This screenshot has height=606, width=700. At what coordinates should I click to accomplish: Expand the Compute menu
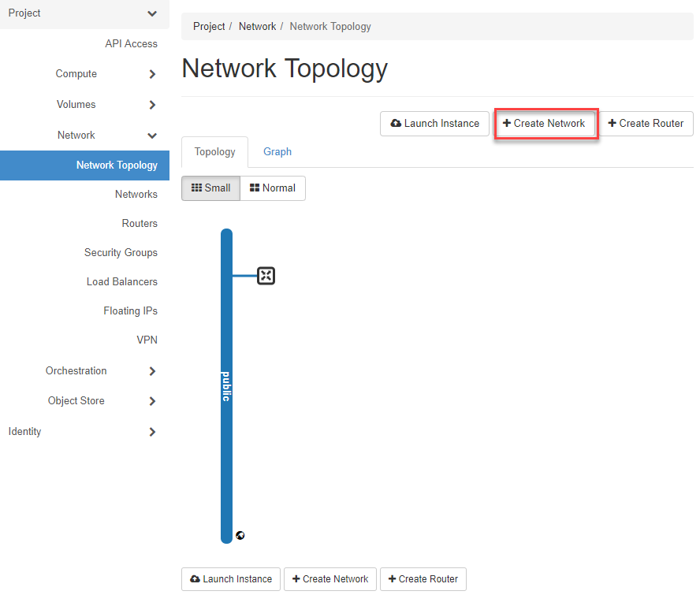(x=152, y=74)
